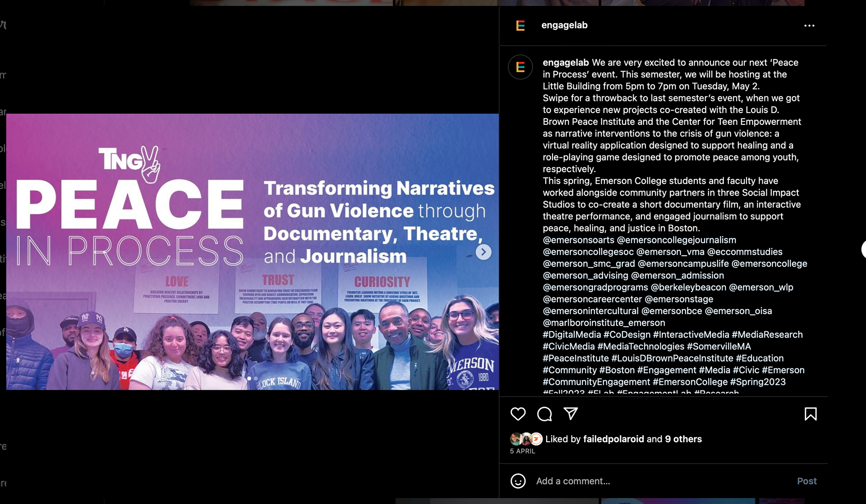Open the @emersongradprograms mention
The height and width of the screenshot is (504, 866).
[x=595, y=288]
